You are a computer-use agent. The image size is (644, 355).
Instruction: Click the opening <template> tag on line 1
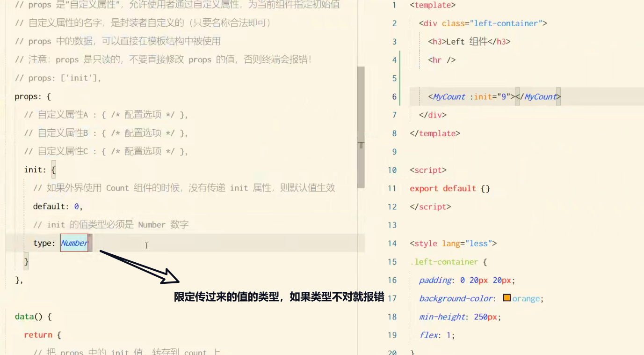[433, 5]
